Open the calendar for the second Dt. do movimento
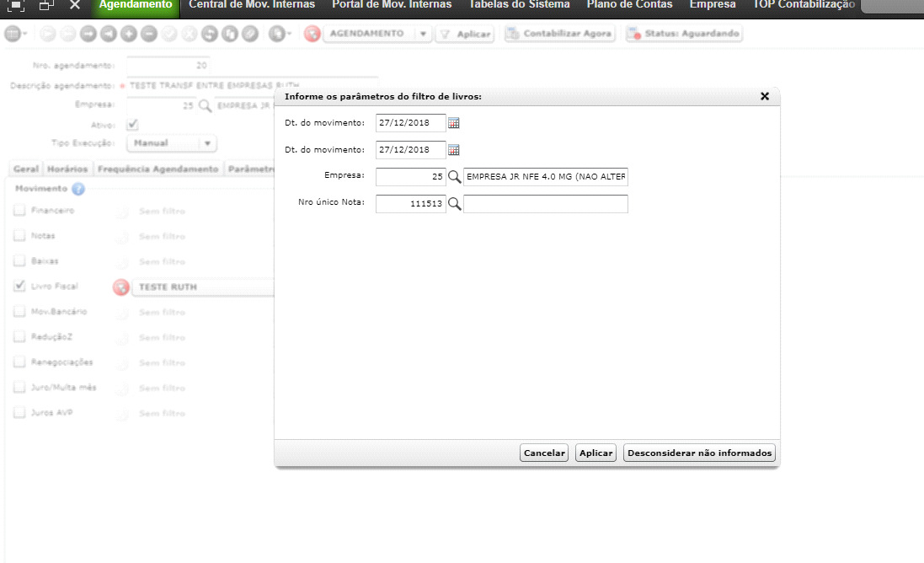 (x=453, y=150)
